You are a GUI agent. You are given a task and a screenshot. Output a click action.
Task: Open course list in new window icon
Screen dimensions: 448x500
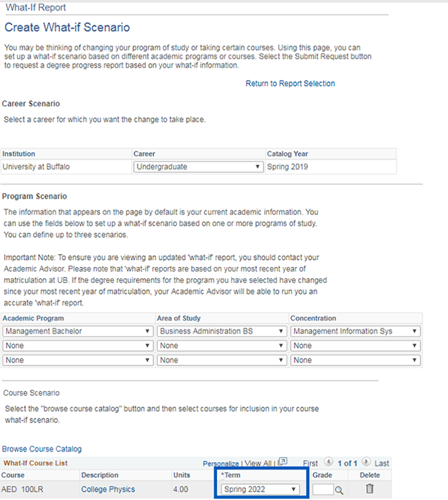click(283, 462)
